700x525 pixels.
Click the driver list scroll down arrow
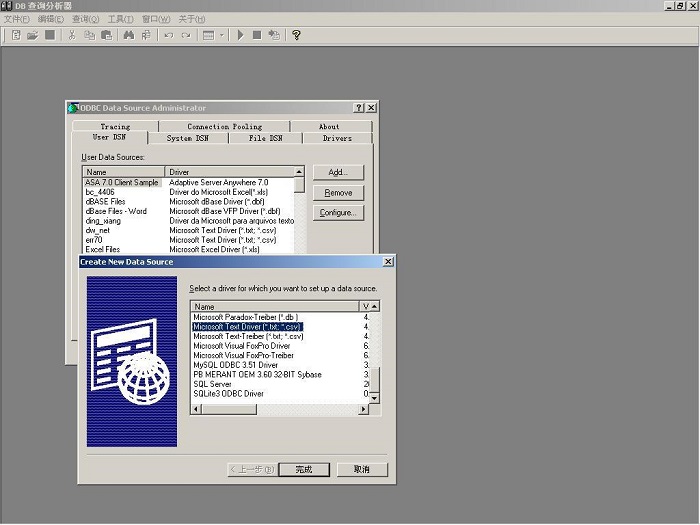pos(375,398)
